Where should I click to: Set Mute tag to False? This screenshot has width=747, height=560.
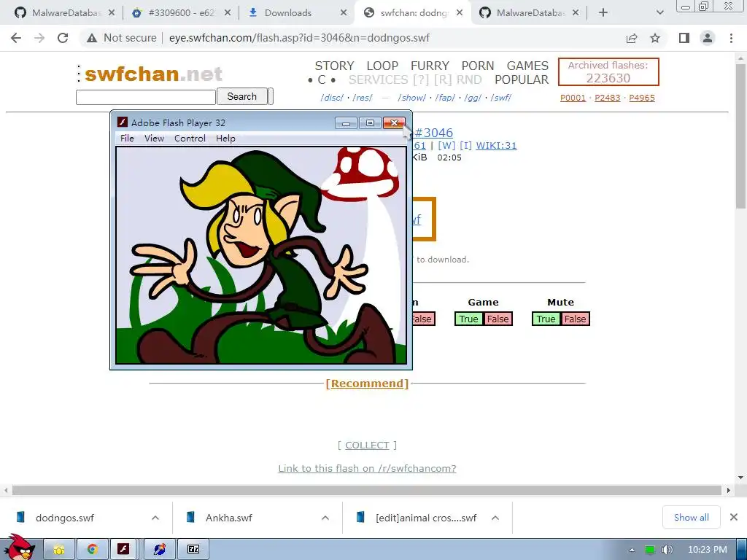tap(575, 319)
